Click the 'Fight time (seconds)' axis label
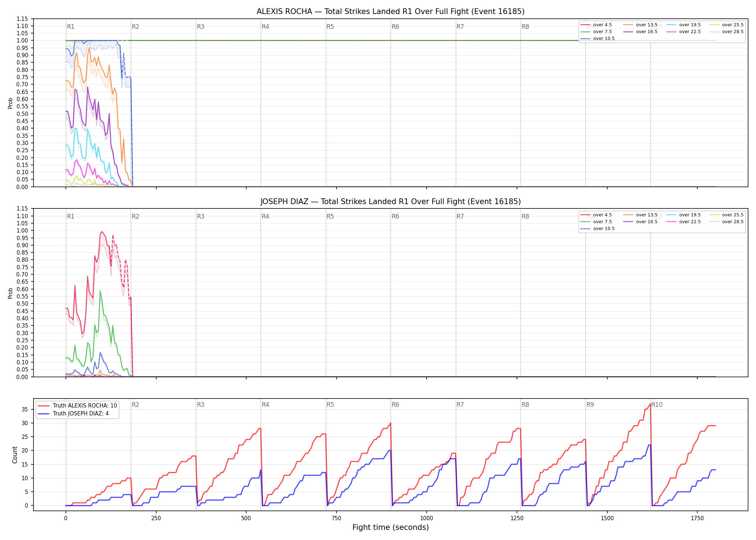The height and width of the screenshot is (540, 756). 391,527
